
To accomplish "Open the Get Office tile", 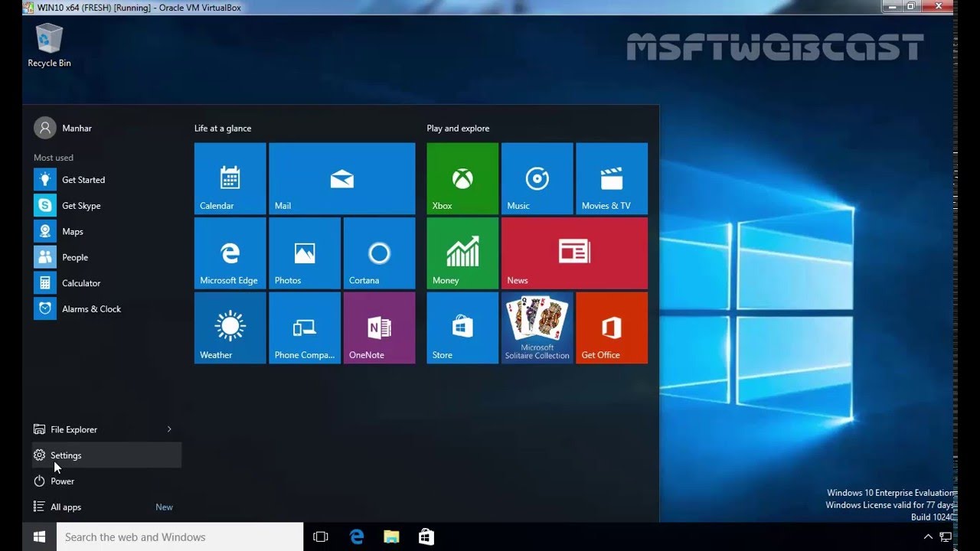I will point(612,328).
